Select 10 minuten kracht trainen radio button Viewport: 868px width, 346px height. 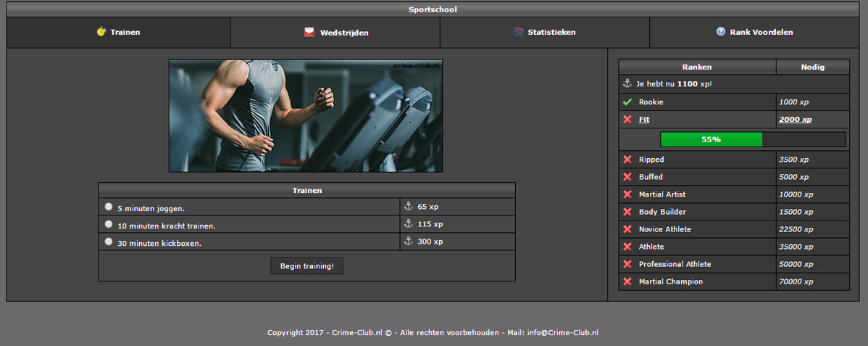coord(109,225)
